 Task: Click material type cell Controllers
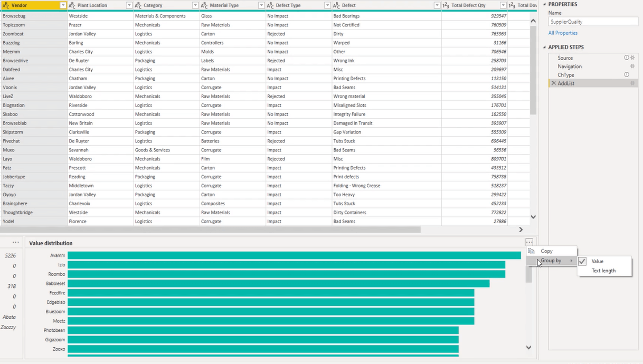tap(232, 43)
